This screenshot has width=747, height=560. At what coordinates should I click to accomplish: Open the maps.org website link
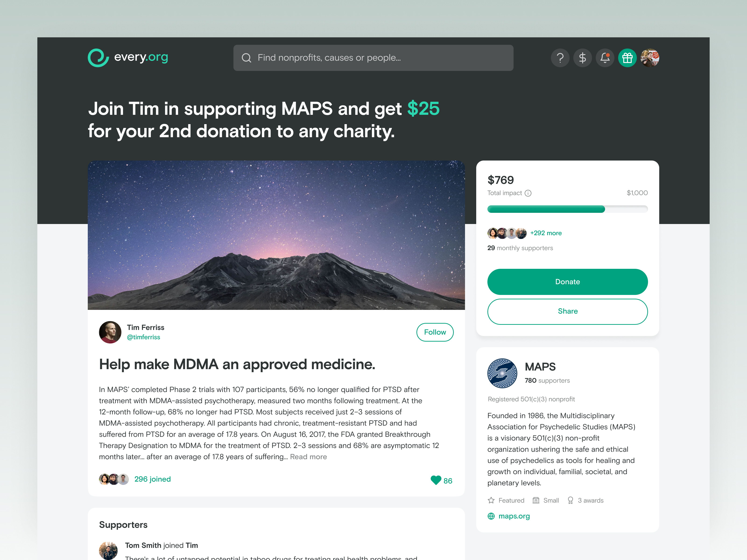514,516
